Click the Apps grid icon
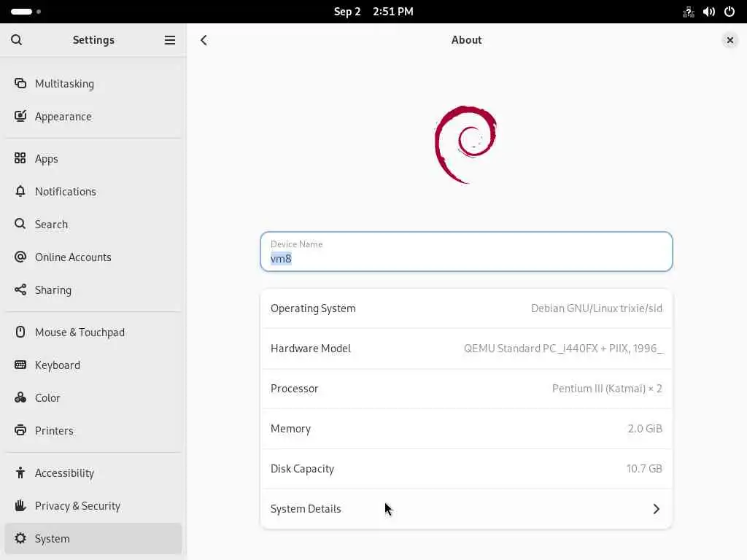 click(20, 158)
